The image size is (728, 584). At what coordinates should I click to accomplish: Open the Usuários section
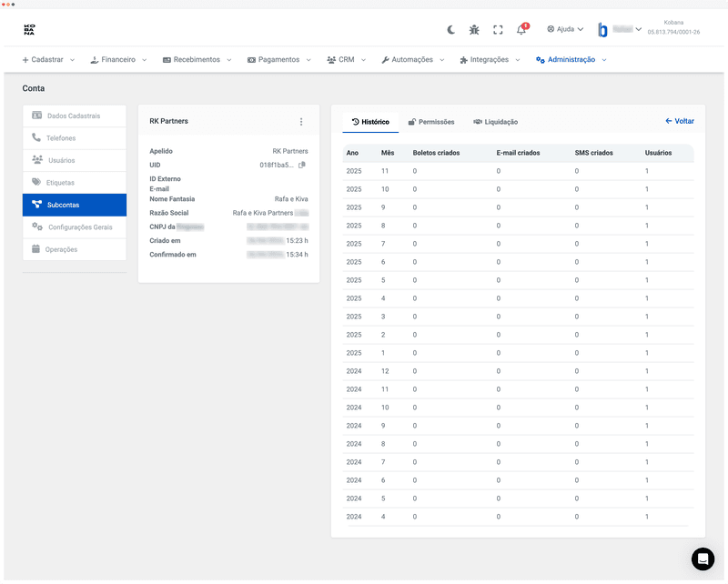tap(72, 160)
